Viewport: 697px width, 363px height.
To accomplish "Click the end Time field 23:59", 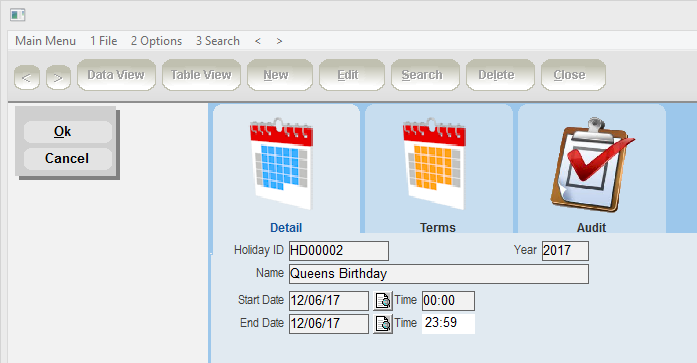I will [x=448, y=323].
